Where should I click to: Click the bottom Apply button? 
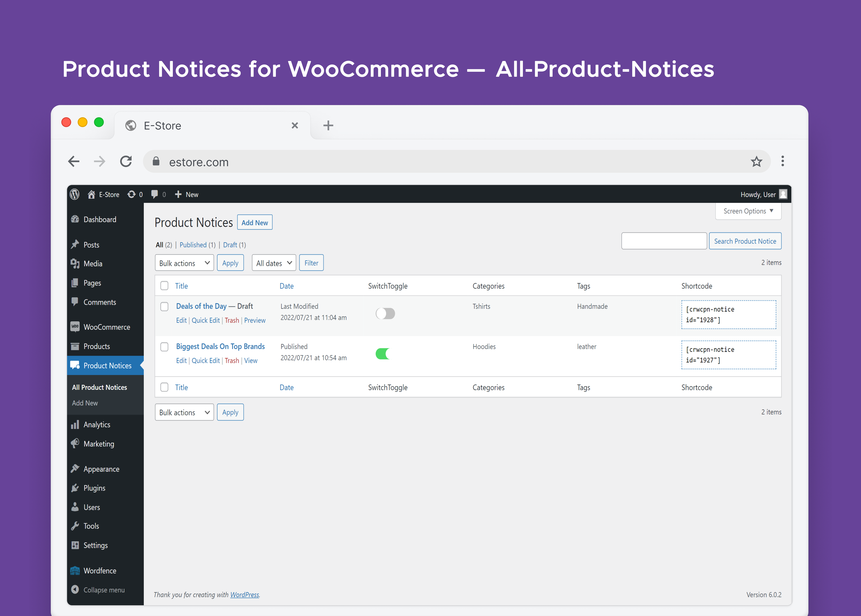[230, 412]
